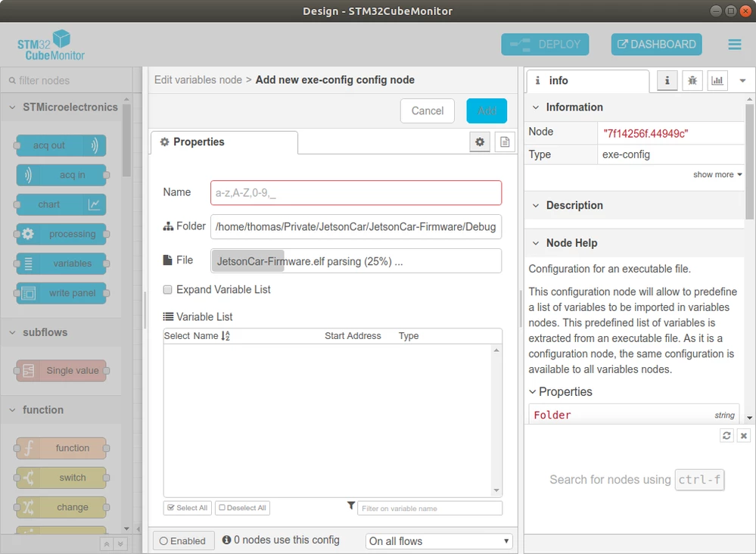Open the debug messages bug icon
This screenshot has width=756, height=554.
(x=692, y=80)
